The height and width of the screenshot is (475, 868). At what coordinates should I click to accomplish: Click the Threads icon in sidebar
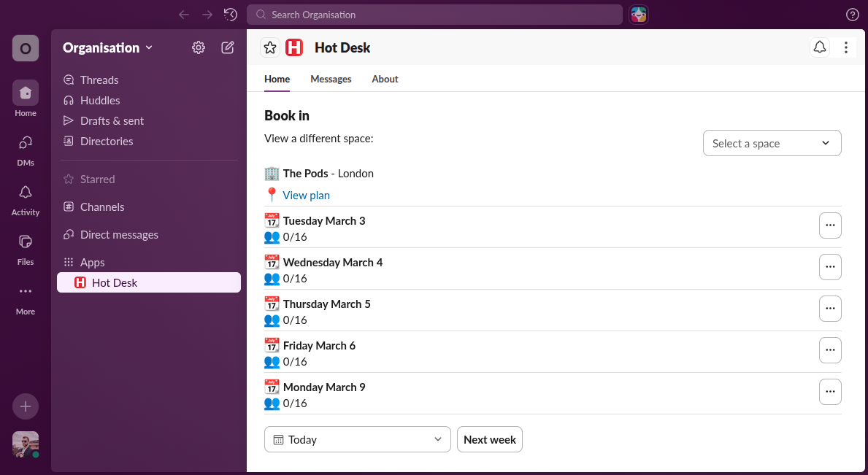(x=99, y=80)
